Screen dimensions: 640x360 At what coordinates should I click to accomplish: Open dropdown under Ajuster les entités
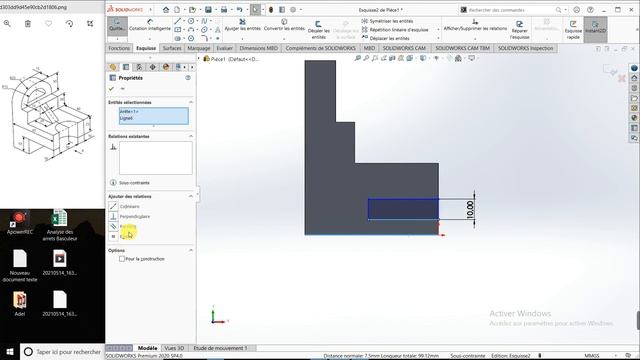[x=242, y=39]
